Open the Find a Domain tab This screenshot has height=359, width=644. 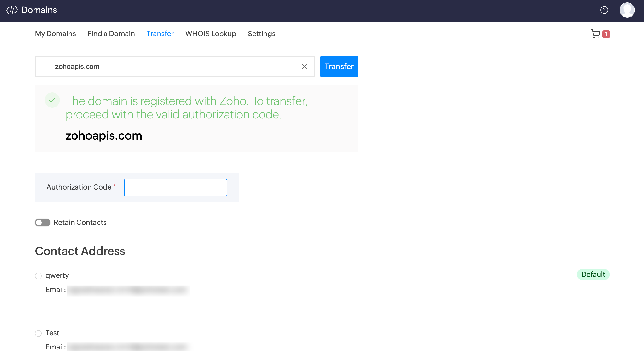click(111, 34)
